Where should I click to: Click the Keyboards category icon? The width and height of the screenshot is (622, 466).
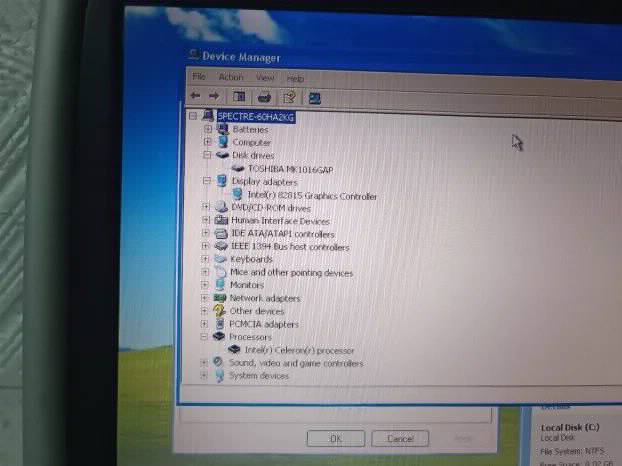(220, 259)
